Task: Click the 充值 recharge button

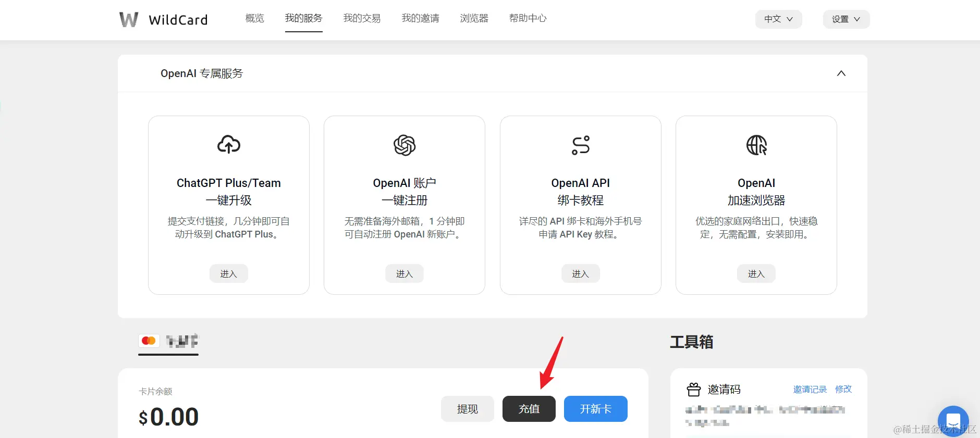Action: click(x=529, y=409)
